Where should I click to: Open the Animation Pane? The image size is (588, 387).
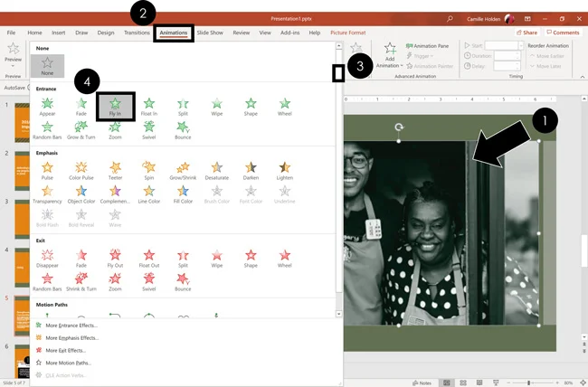point(428,46)
